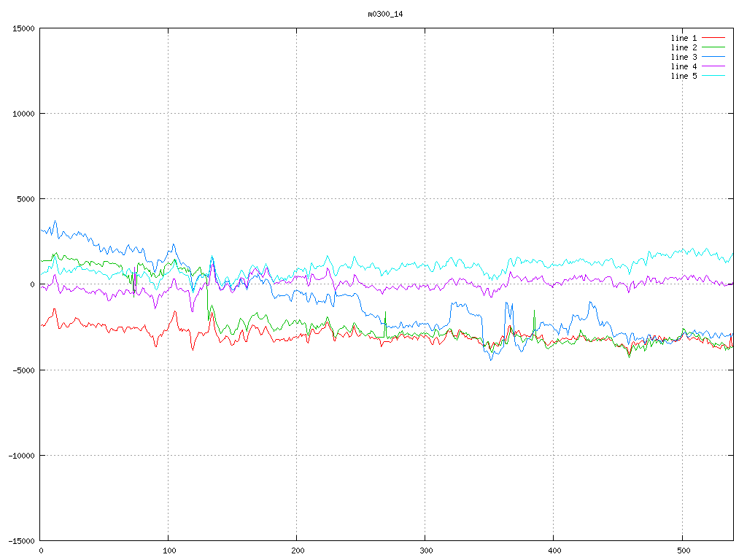This screenshot has width=747, height=560.
Task: Click the 100 x-axis tick label
Action: click(x=169, y=551)
